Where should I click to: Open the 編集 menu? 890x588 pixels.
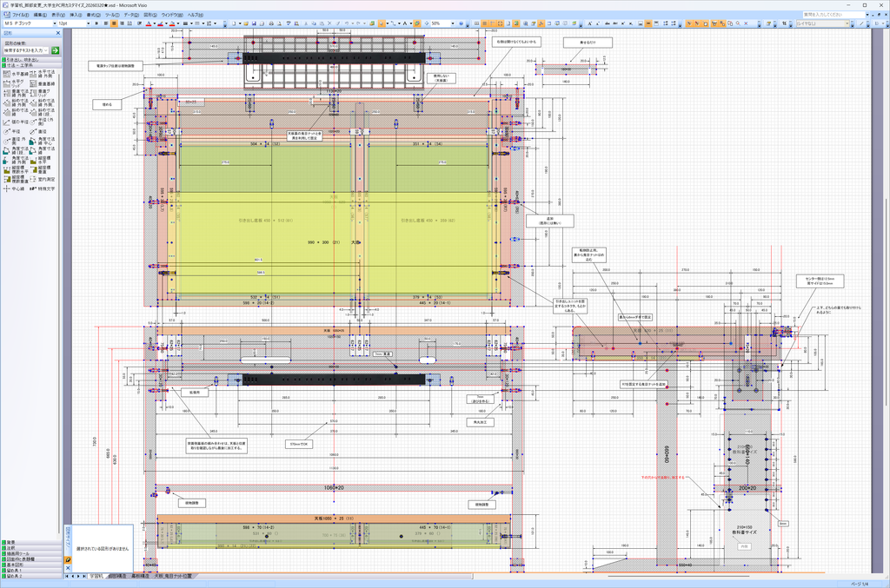pos(41,15)
